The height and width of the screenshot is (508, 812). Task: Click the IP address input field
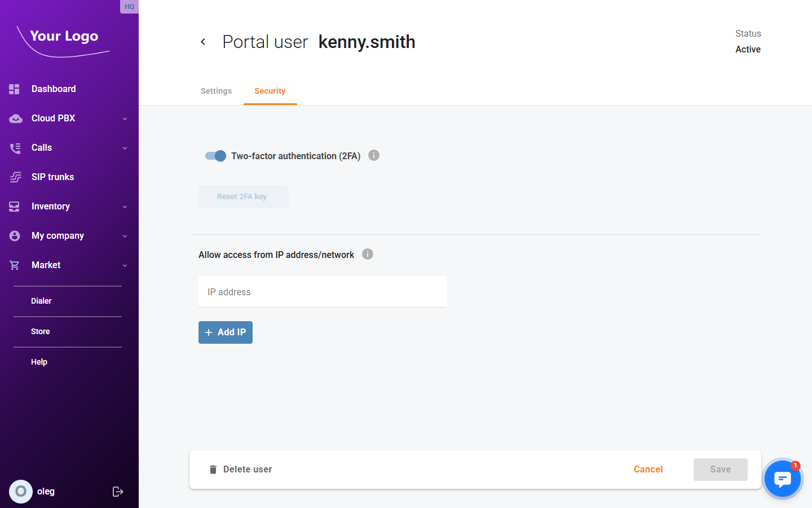(x=322, y=292)
